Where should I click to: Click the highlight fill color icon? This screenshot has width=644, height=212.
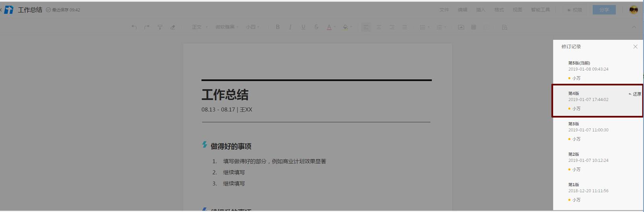[345, 27]
